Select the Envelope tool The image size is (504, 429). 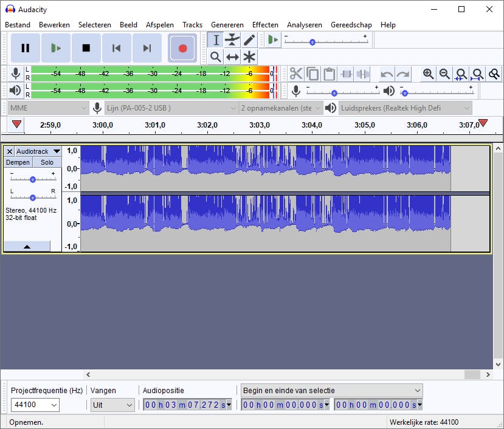[232, 40]
